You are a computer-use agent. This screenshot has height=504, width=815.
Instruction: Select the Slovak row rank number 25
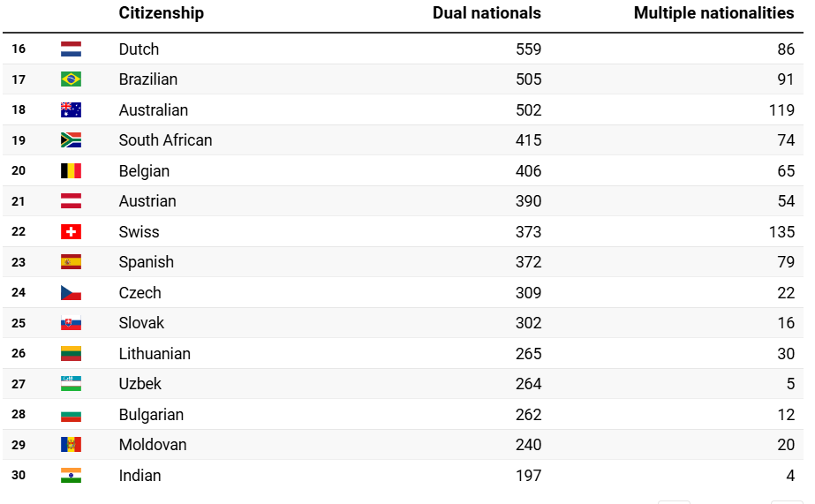(19, 323)
